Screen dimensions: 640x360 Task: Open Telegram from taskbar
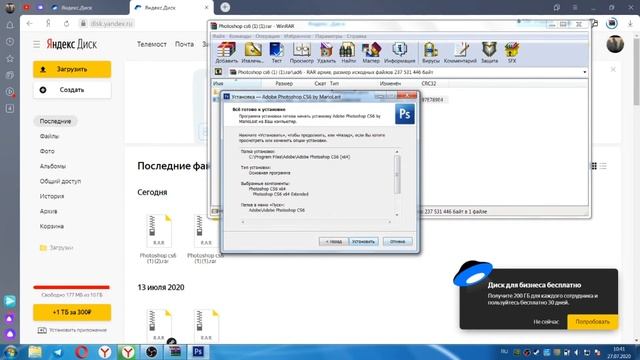coord(58,352)
